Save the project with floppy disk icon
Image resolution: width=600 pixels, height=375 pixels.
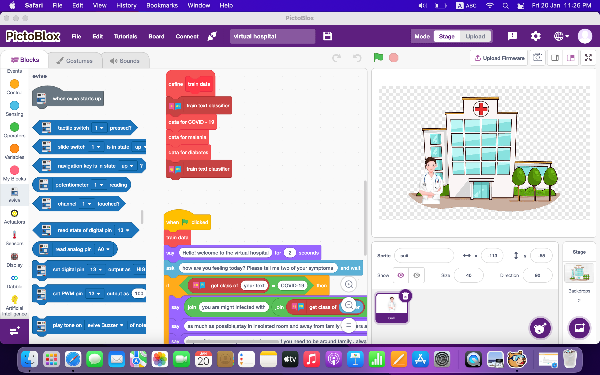click(x=327, y=36)
